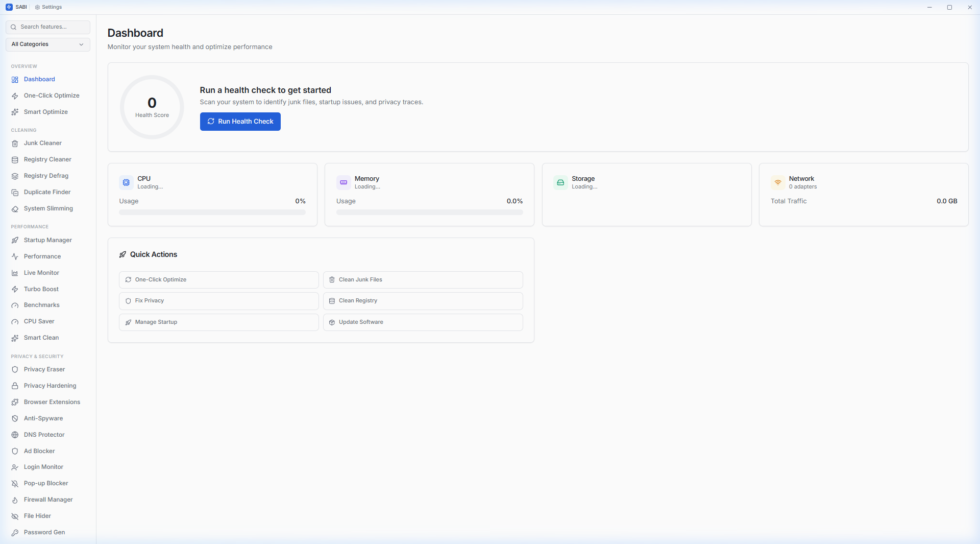
Task: Open the Junk Cleaner page
Action: click(x=48, y=144)
